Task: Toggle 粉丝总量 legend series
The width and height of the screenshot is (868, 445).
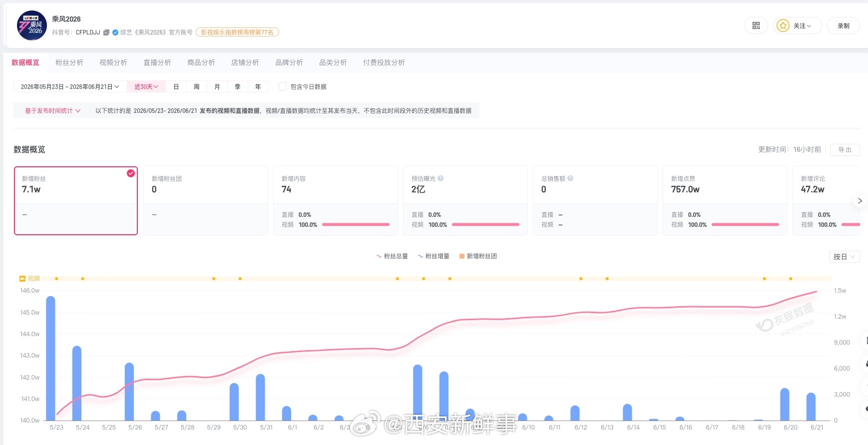Action: pyautogui.click(x=392, y=256)
